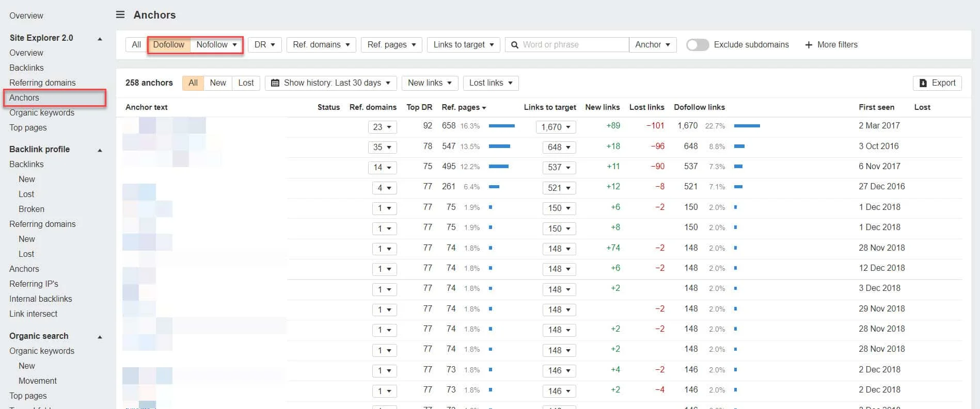Open the Nofollow dropdown filter
The height and width of the screenshot is (409, 980).
(216, 45)
